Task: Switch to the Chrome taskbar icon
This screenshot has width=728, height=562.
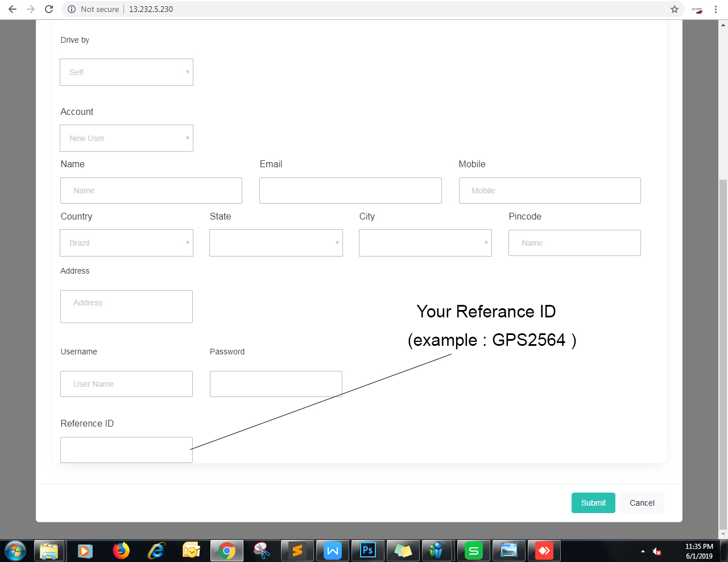Action: (226, 551)
